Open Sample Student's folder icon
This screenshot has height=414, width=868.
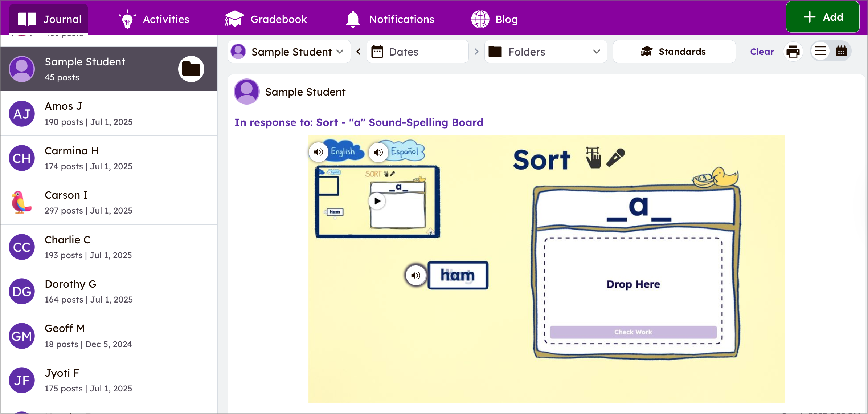pyautogui.click(x=191, y=69)
